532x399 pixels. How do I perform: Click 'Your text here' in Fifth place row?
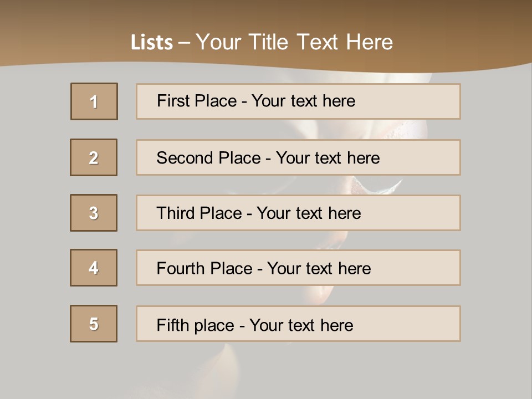click(x=301, y=325)
